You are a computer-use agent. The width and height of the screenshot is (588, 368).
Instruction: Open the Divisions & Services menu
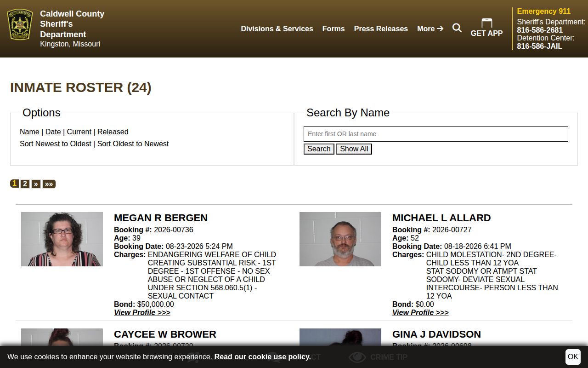click(277, 29)
